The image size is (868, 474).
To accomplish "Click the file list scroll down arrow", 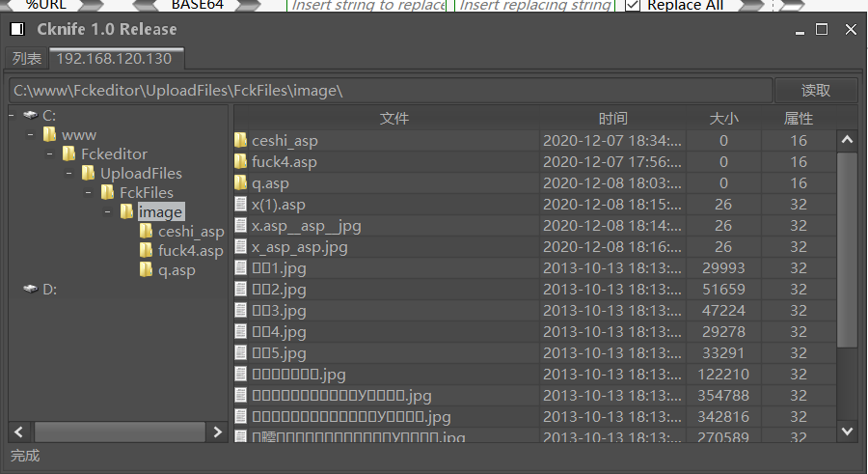I will click(847, 431).
